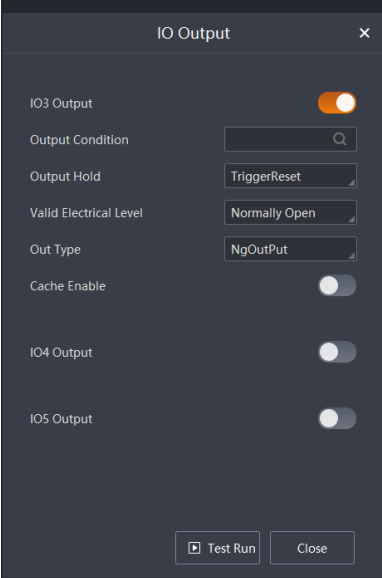382x578 pixels.
Task: Click the corner arrow of the NgOutPut box
Action: [351, 255]
